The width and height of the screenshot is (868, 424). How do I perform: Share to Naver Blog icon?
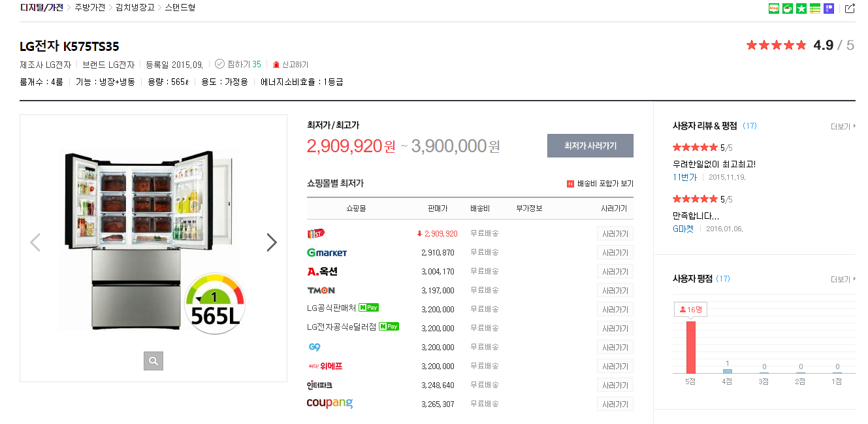[773, 8]
